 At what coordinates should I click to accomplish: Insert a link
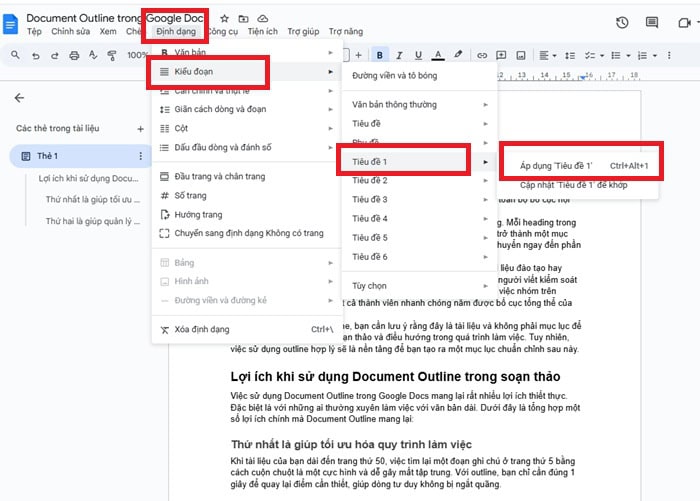tap(482, 55)
